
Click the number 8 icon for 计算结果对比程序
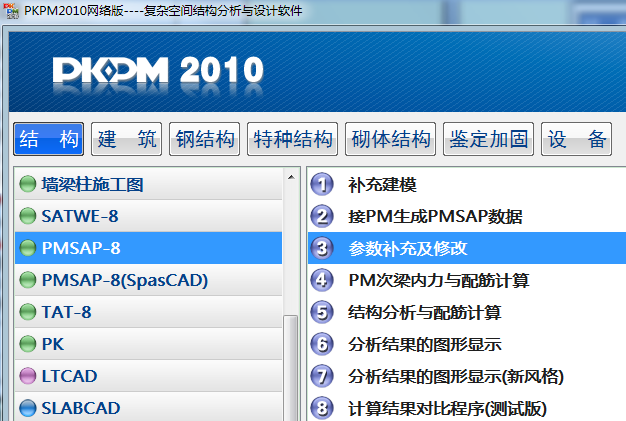[x=322, y=408]
